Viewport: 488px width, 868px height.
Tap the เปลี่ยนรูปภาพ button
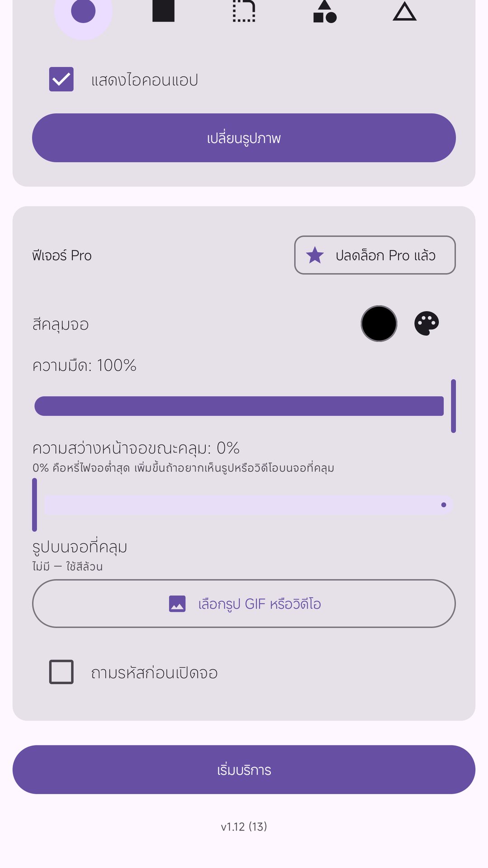tap(244, 138)
